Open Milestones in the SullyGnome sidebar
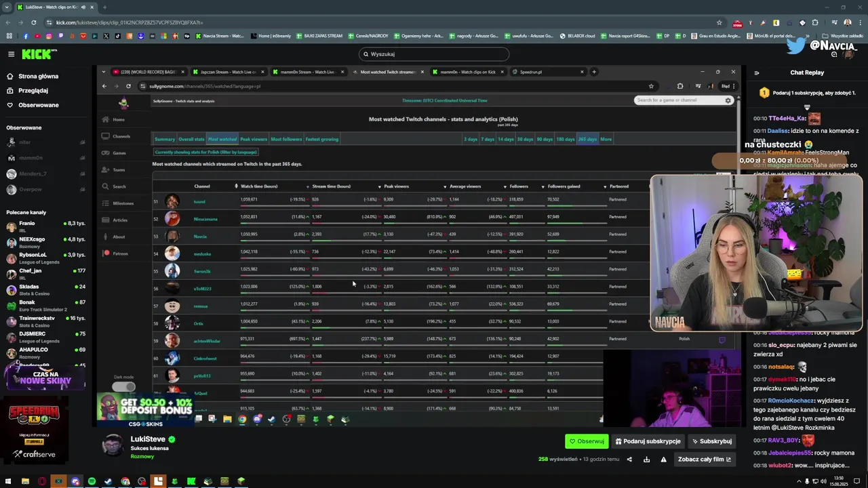This screenshot has height=488, width=868. coord(118,203)
